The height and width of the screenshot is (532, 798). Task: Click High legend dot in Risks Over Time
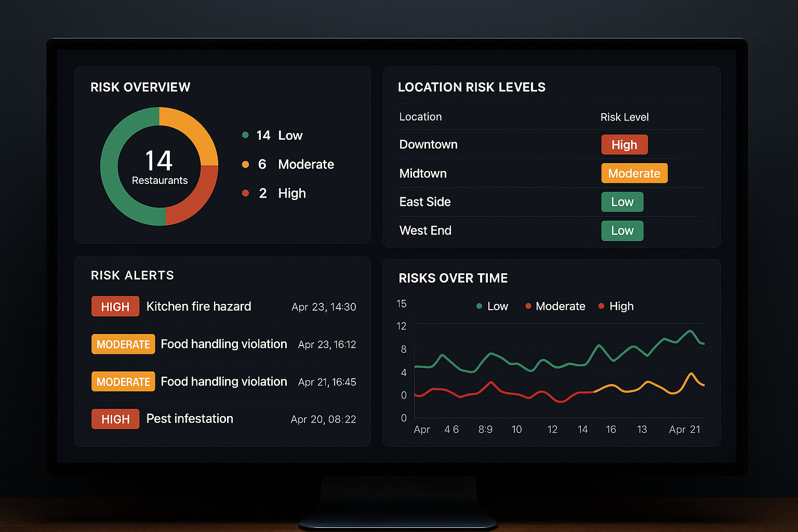pyautogui.click(x=601, y=306)
